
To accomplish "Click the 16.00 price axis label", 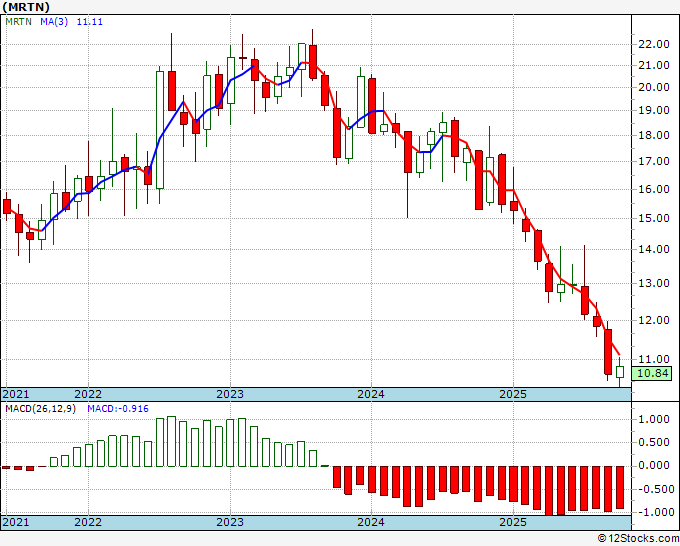I will coord(654,190).
